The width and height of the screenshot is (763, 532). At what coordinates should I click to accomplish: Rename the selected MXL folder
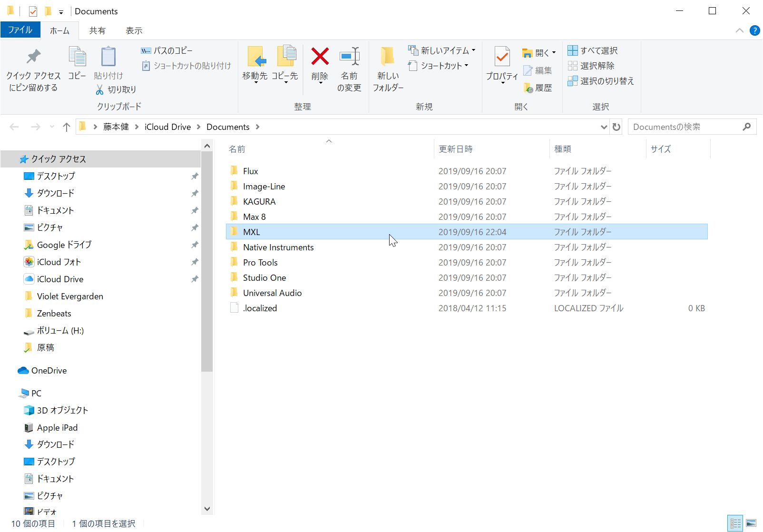pyautogui.click(x=349, y=69)
